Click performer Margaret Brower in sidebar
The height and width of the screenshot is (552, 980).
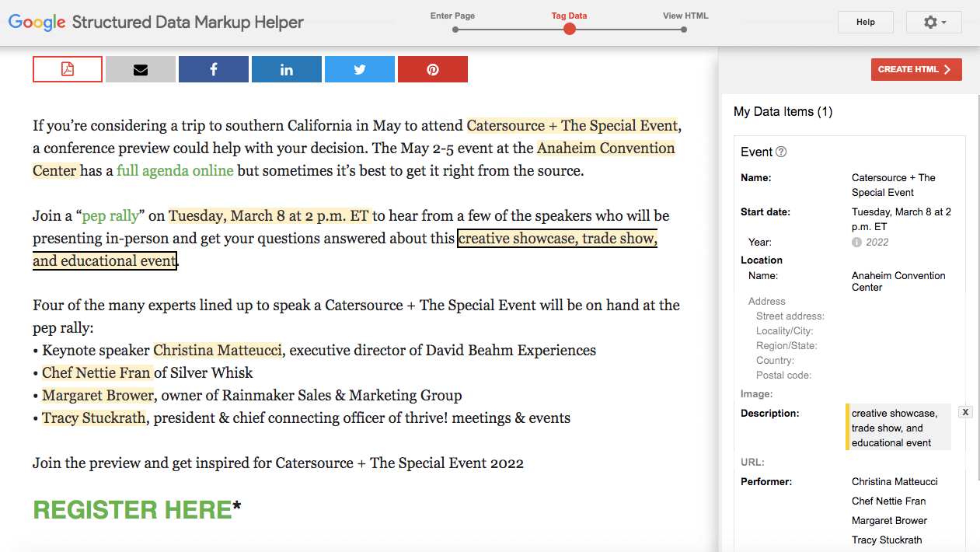(x=889, y=521)
